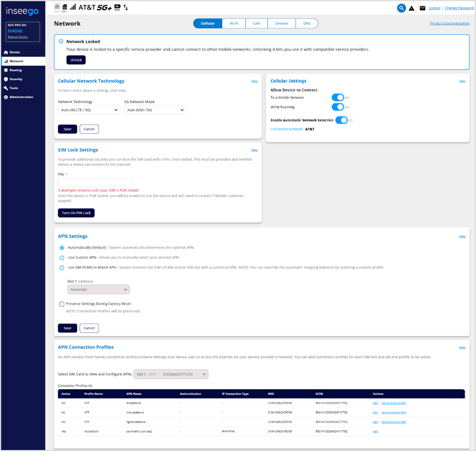Open Device in the sidebar
This screenshot has height=451, width=476.
[15, 52]
